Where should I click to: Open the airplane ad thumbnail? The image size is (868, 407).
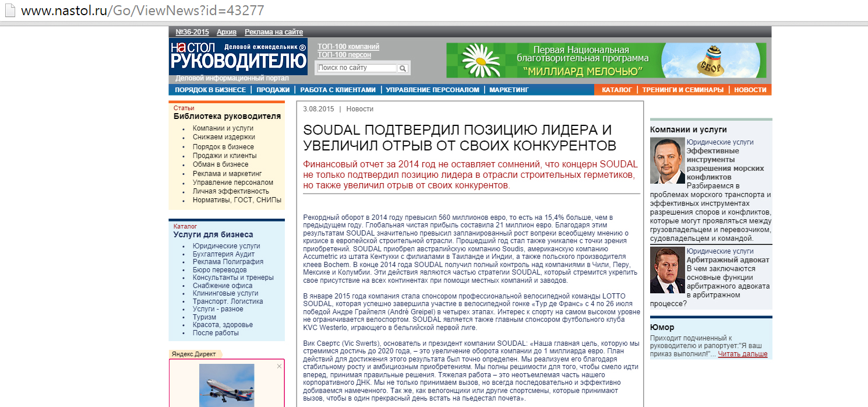tap(227, 385)
